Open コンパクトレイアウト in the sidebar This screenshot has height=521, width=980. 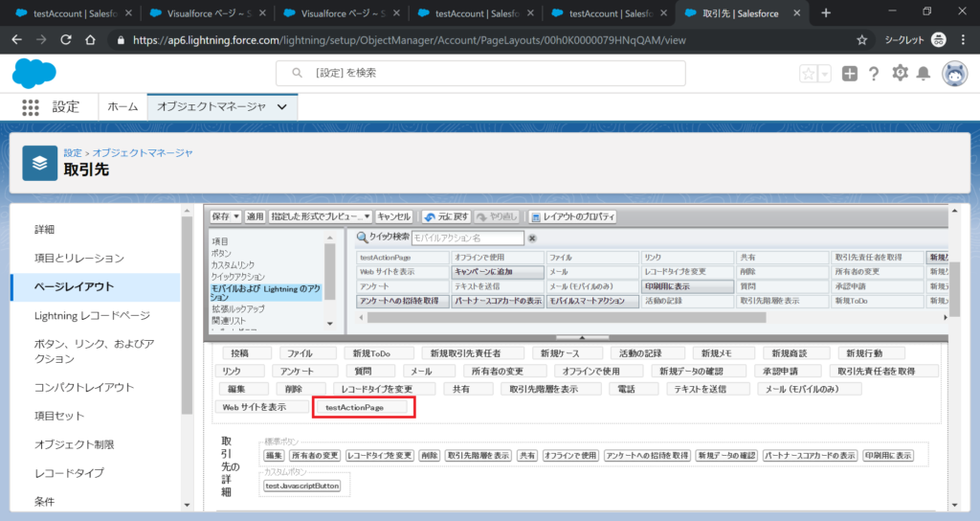click(84, 387)
